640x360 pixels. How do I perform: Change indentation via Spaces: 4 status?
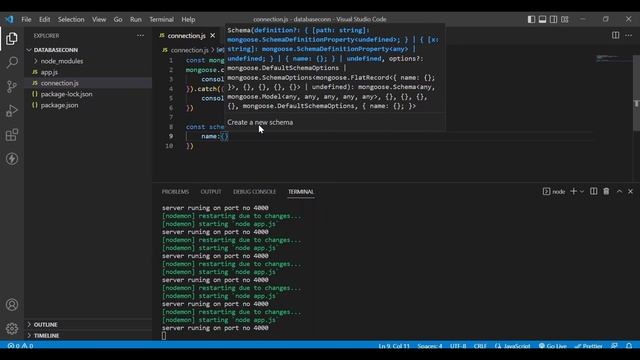tap(429, 346)
